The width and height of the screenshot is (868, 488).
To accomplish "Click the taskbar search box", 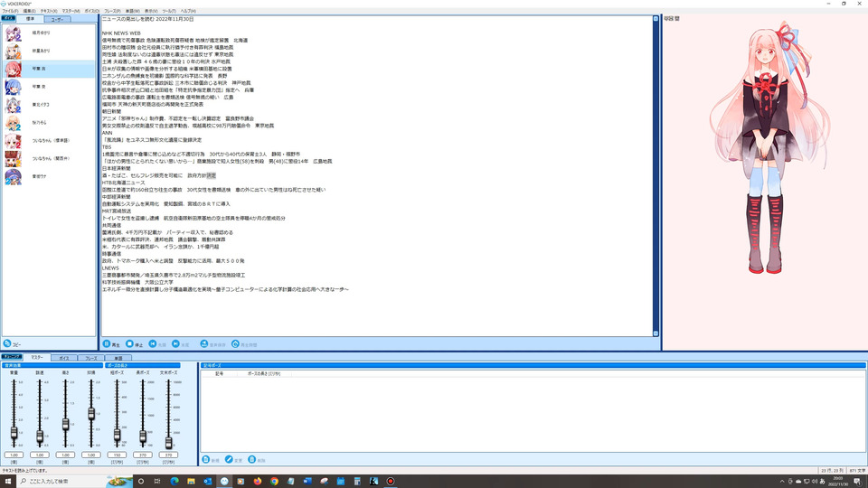I will pos(75,481).
